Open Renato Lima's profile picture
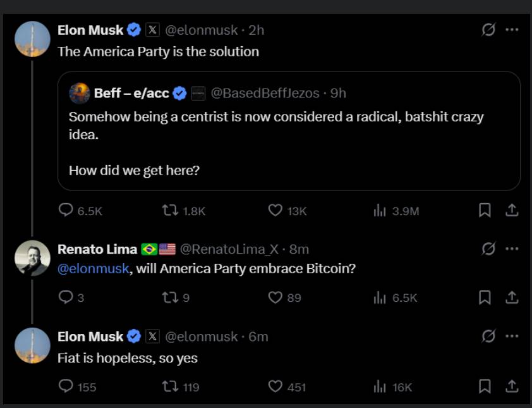Image resolution: width=532 pixels, height=408 pixels. [x=32, y=257]
